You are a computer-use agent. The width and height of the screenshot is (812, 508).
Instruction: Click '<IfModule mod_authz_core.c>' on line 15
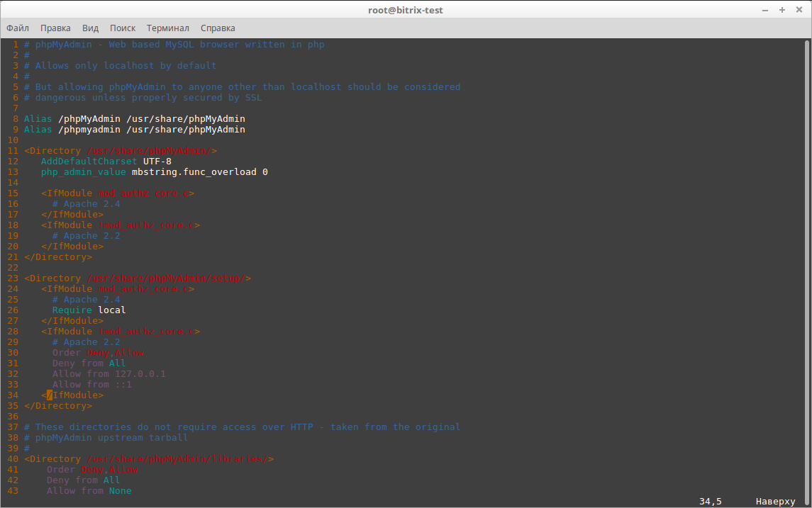pos(118,193)
